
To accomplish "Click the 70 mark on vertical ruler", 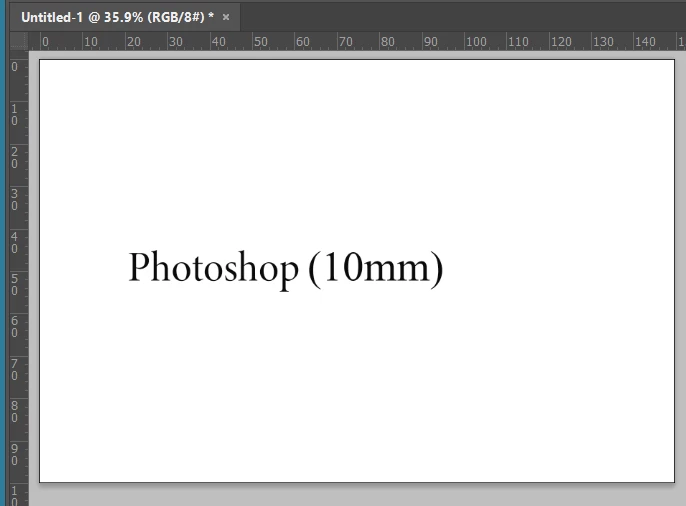I will coord(14,370).
